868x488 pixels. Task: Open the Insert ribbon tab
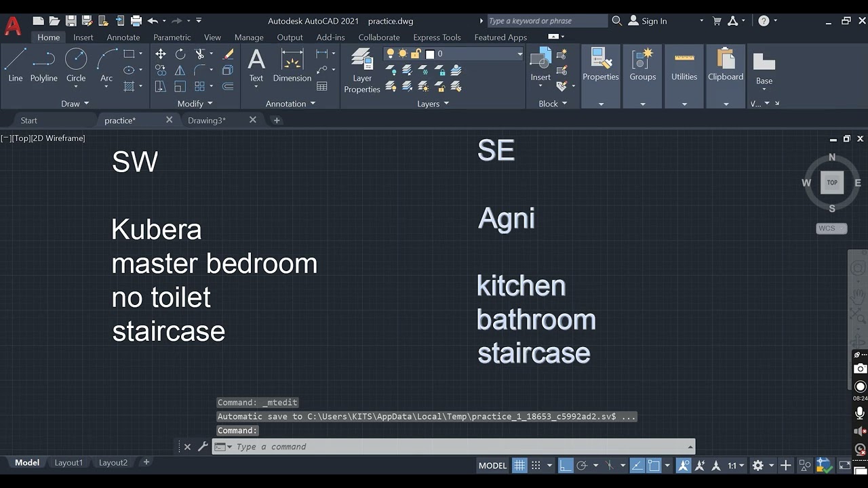[x=83, y=37]
